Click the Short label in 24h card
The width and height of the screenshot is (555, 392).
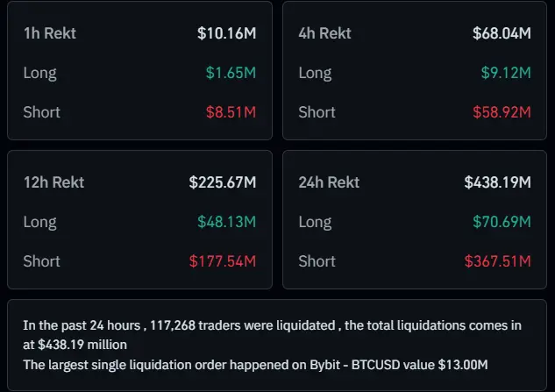click(317, 261)
